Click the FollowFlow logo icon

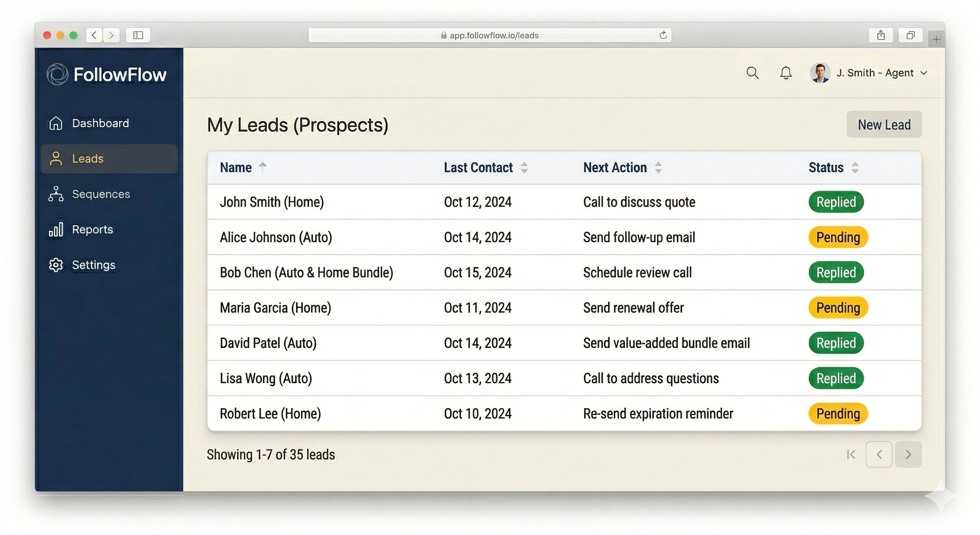pos(57,74)
